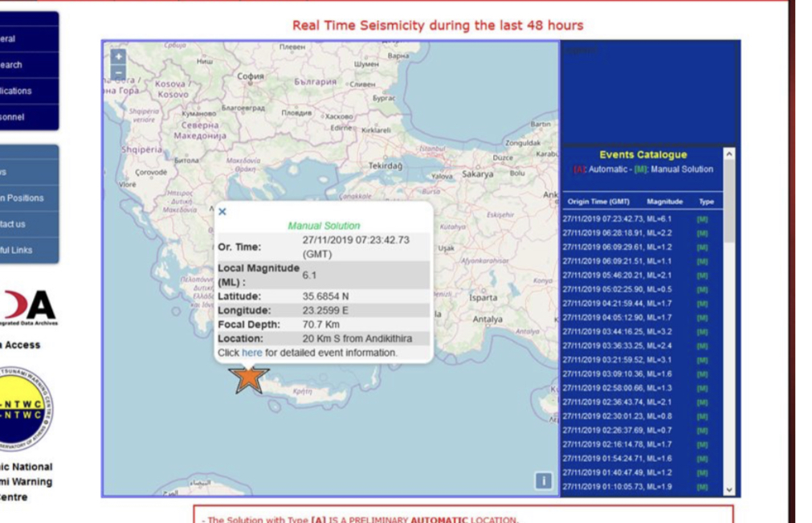Click the Type column header

pyautogui.click(x=706, y=202)
